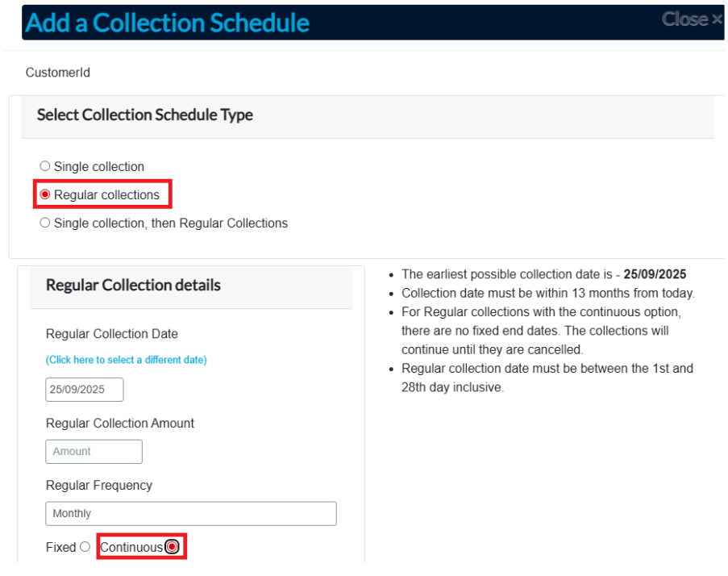Image resolution: width=728 pixels, height=576 pixels.
Task: Choose the Regular collections radio option
Action: tap(45, 194)
